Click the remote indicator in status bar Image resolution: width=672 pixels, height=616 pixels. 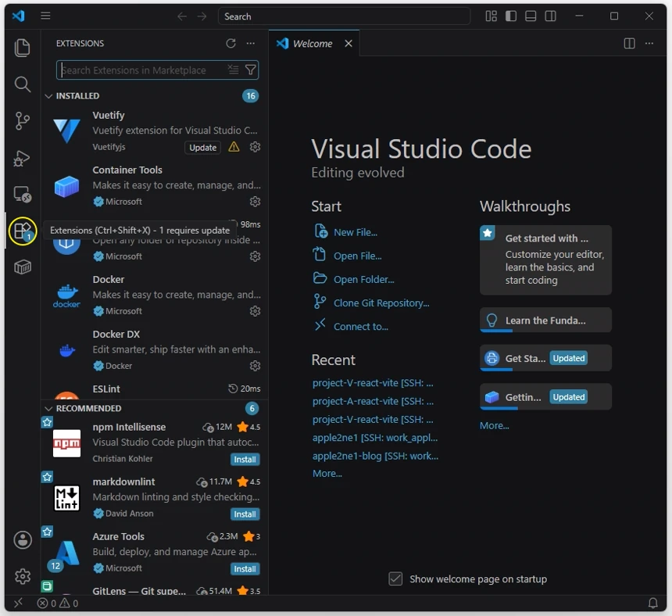(x=18, y=603)
